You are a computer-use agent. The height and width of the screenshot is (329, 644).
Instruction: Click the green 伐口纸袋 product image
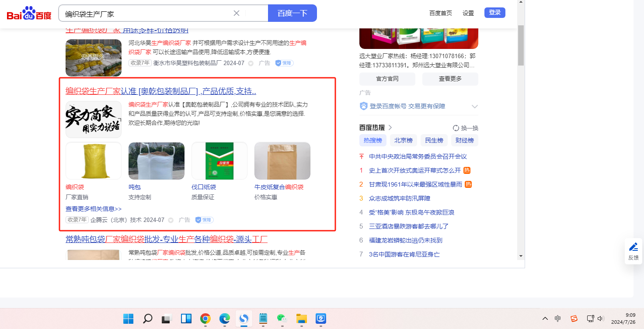(x=219, y=161)
